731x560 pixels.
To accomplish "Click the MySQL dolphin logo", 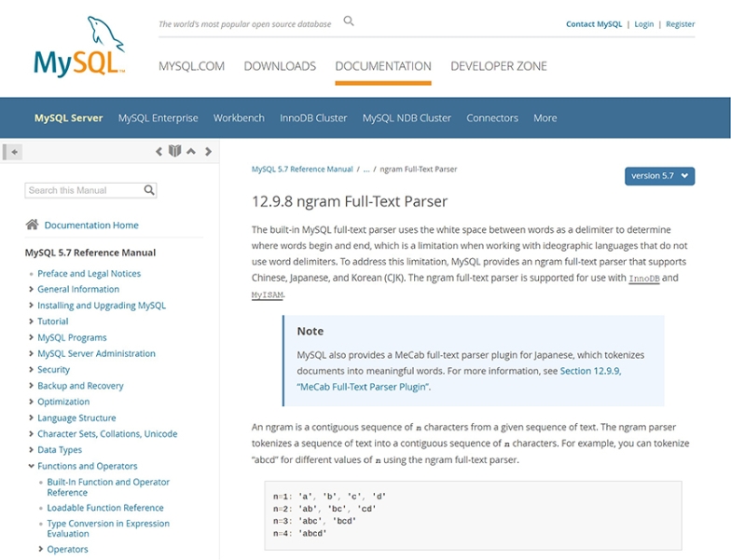I will click(79, 47).
